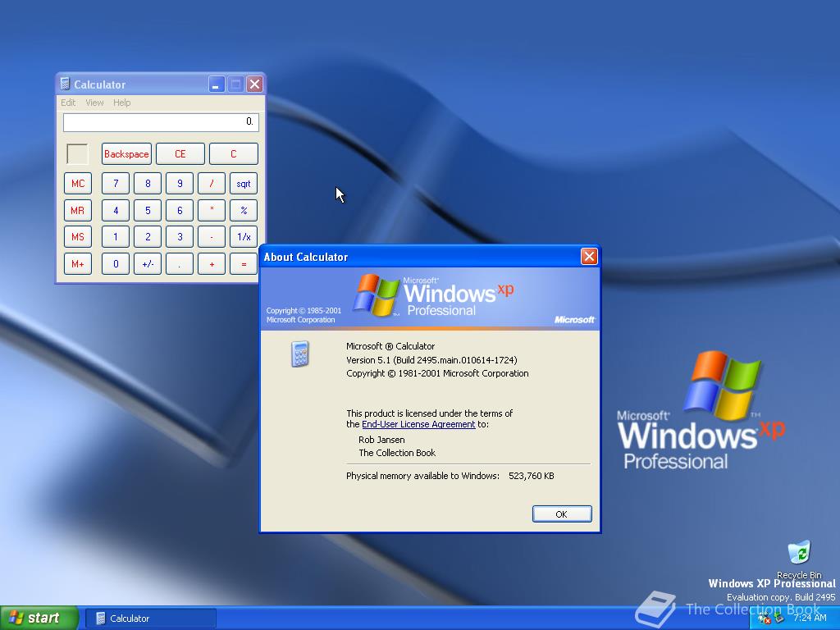The height and width of the screenshot is (630, 840).
Task: Click the M+ memory add button
Action: coord(78,263)
